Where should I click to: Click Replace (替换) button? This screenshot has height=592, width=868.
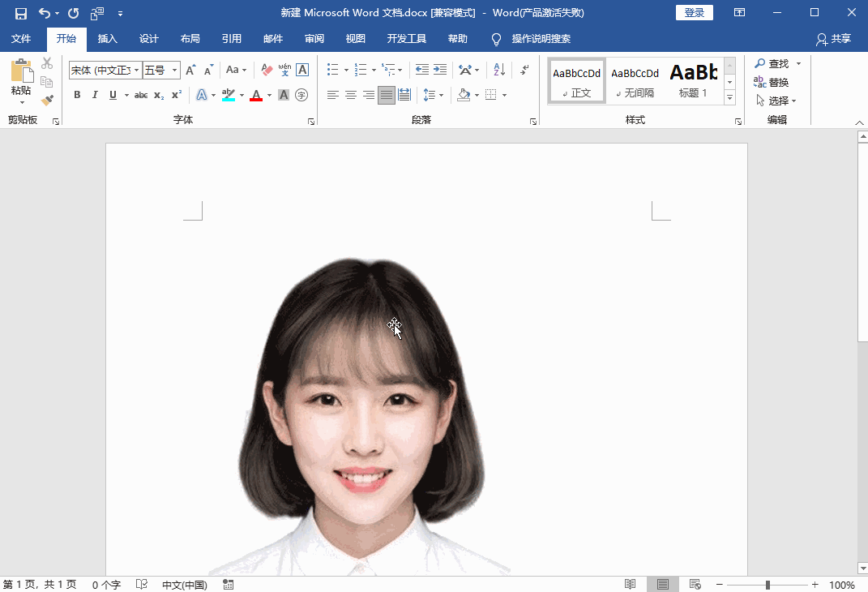771,82
